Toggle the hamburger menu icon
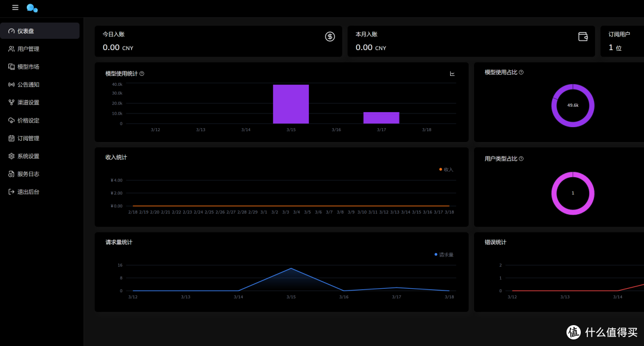Screen dimensions: 644x346 pyautogui.click(x=15, y=7)
